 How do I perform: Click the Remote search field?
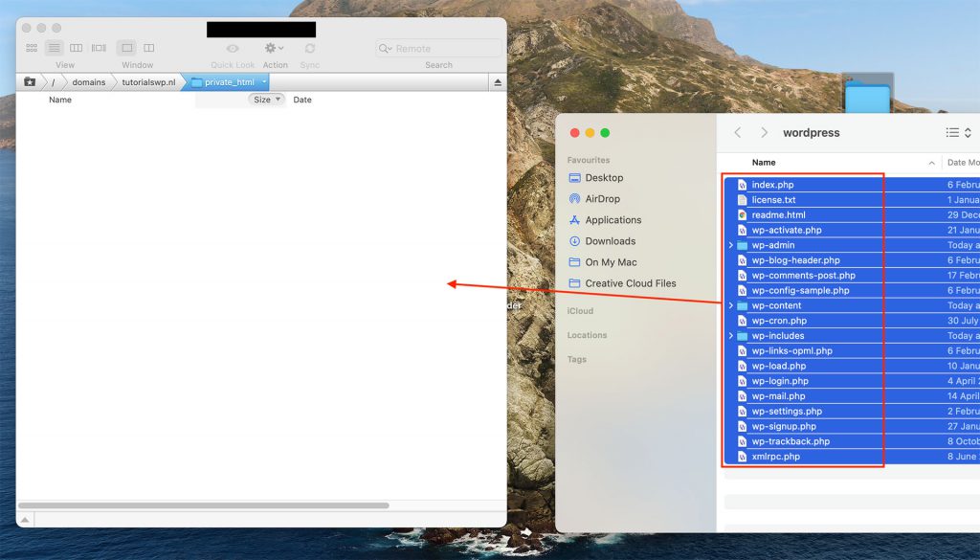pos(438,48)
